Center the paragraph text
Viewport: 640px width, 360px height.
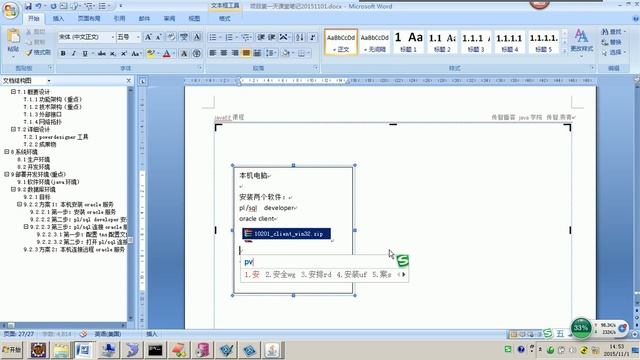pyautogui.click(x=224, y=53)
